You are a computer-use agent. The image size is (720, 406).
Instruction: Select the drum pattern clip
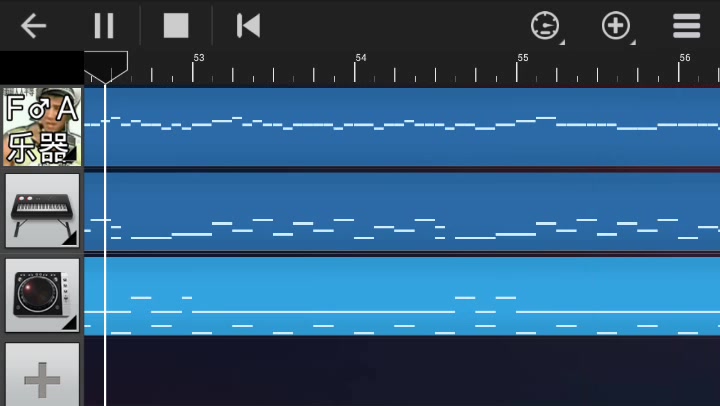click(x=402, y=296)
